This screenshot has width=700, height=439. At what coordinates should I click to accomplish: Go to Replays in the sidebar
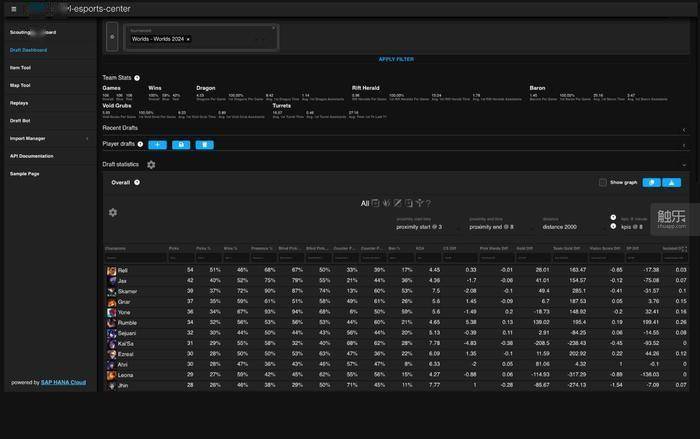pos(19,103)
